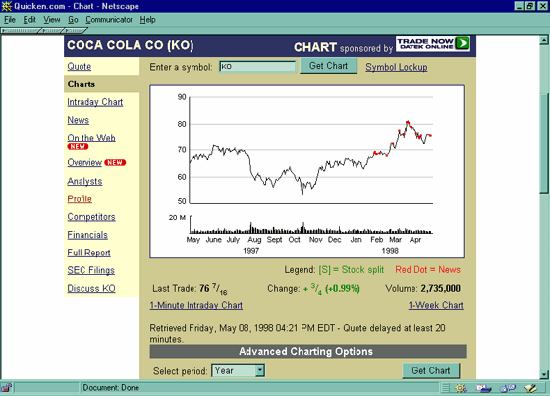Follow the Symbol Lookup link
This screenshot has width=550, height=396.
click(x=396, y=67)
